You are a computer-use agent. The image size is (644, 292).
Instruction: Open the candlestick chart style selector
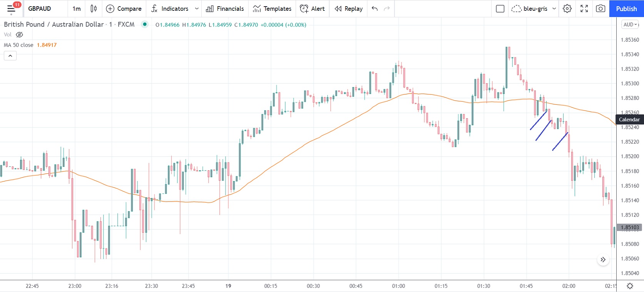tap(94, 8)
